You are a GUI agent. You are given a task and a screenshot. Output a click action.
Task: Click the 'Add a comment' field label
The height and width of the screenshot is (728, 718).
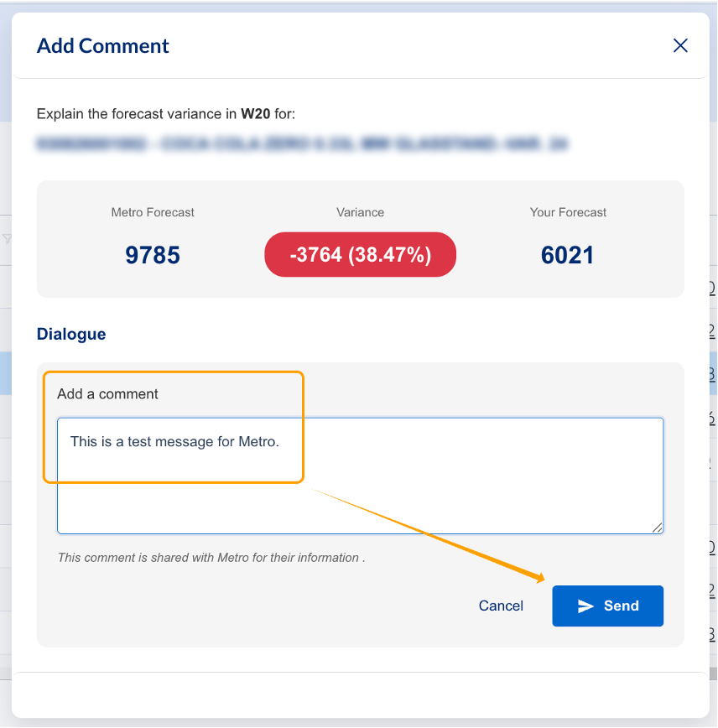tap(107, 394)
